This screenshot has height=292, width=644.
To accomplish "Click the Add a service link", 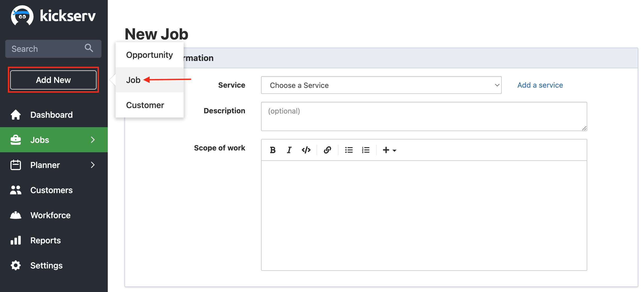I will pyautogui.click(x=540, y=85).
